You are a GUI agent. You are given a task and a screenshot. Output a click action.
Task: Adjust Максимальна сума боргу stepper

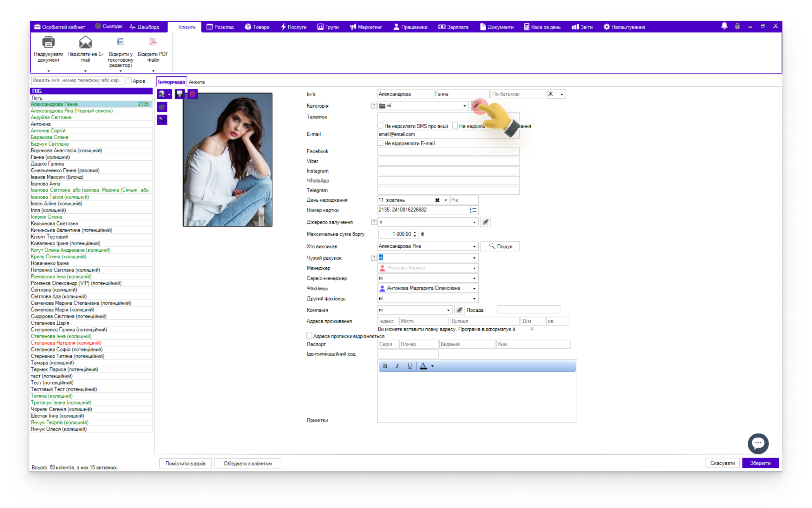(415, 234)
